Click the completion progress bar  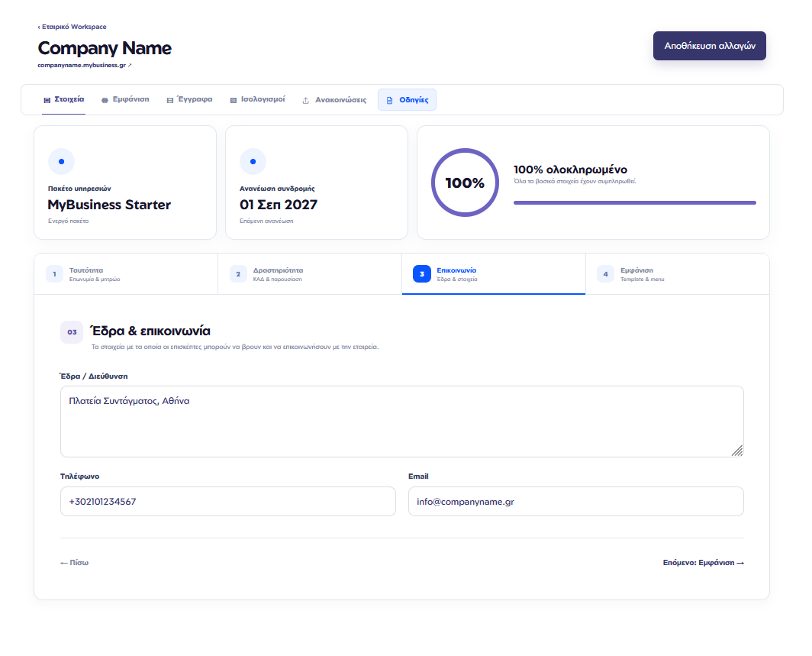pos(634,202)
